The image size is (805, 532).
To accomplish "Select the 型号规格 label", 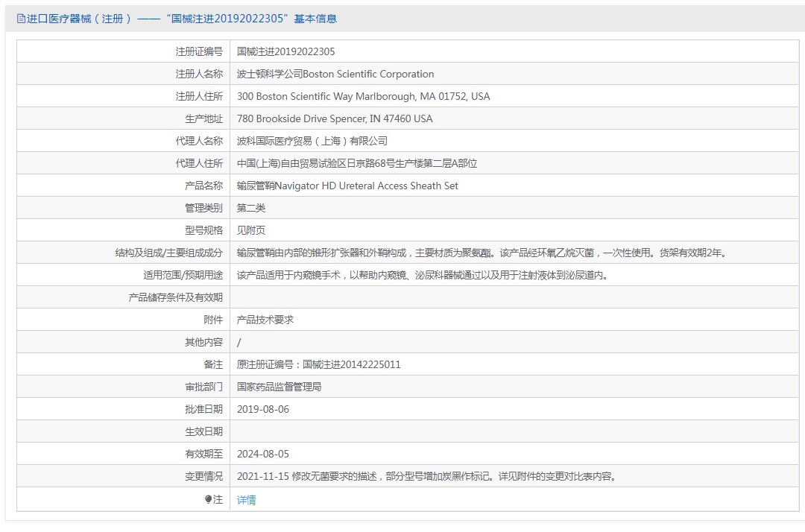I will (x=203, y=230).
